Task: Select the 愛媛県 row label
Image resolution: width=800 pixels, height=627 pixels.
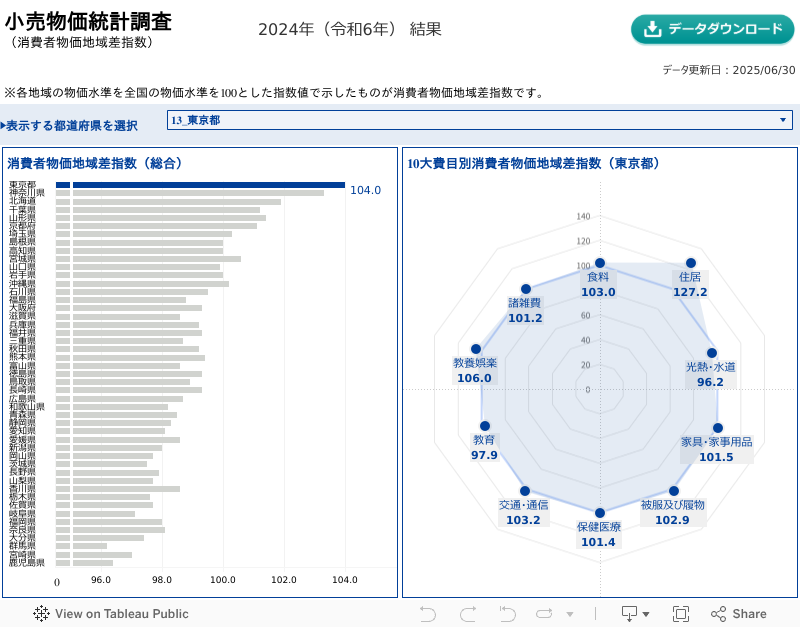Action: pyautogui.click(x=22, y=440)
